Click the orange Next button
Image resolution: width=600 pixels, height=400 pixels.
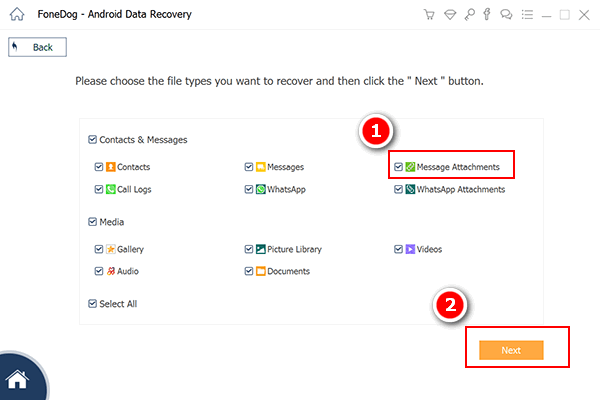tap(511, 350)
